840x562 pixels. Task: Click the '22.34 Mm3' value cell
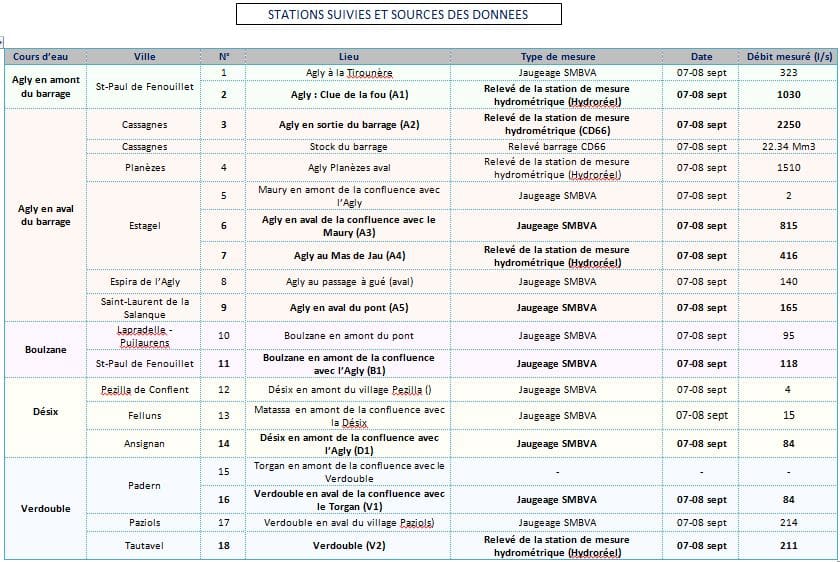click(x=788, y=146)
